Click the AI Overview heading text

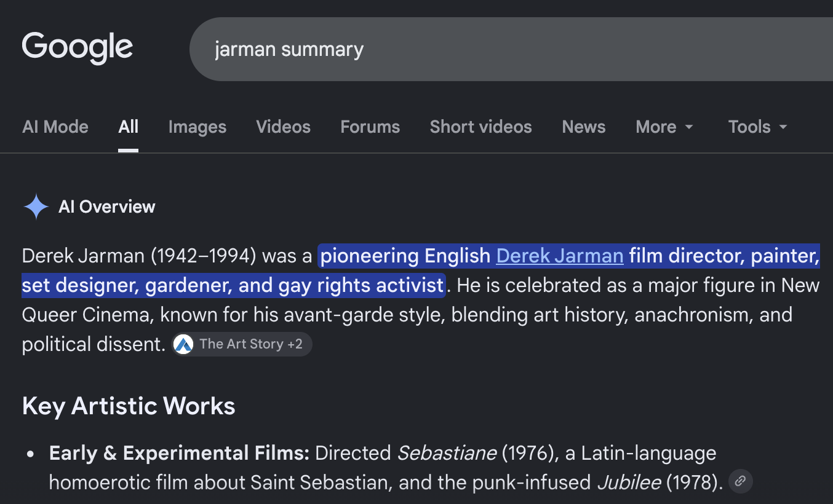[x=107, y=207]
